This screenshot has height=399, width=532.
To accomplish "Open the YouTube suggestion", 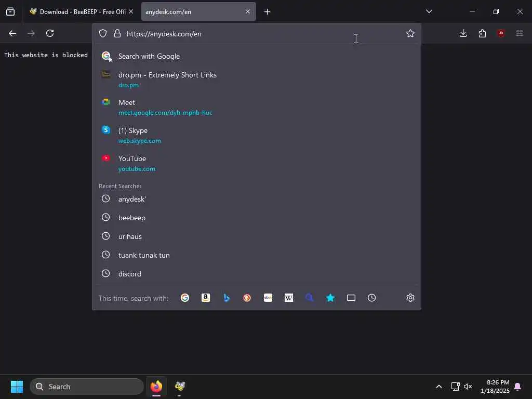I will pyautogui.click(x=257, y=163).
